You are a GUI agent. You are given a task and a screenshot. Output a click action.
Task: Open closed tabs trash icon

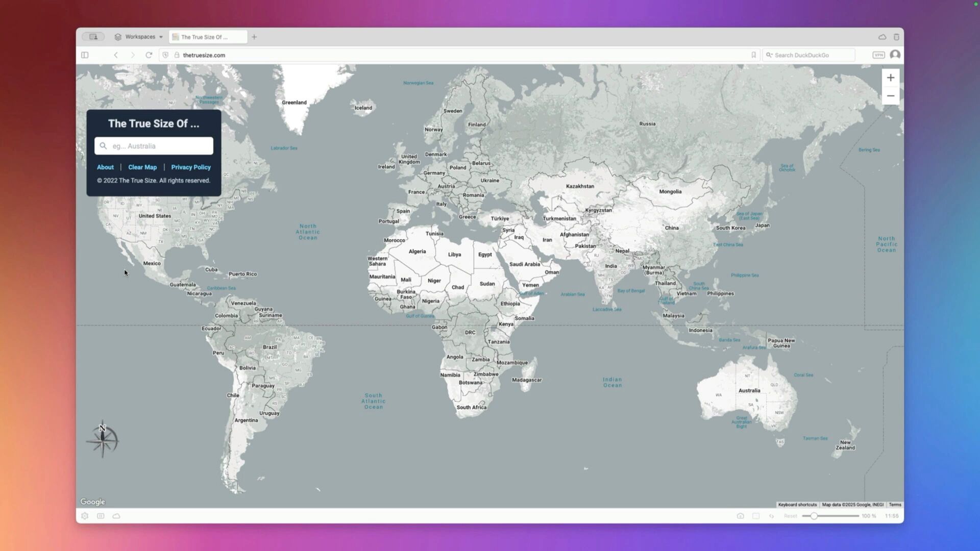point(896,37)
